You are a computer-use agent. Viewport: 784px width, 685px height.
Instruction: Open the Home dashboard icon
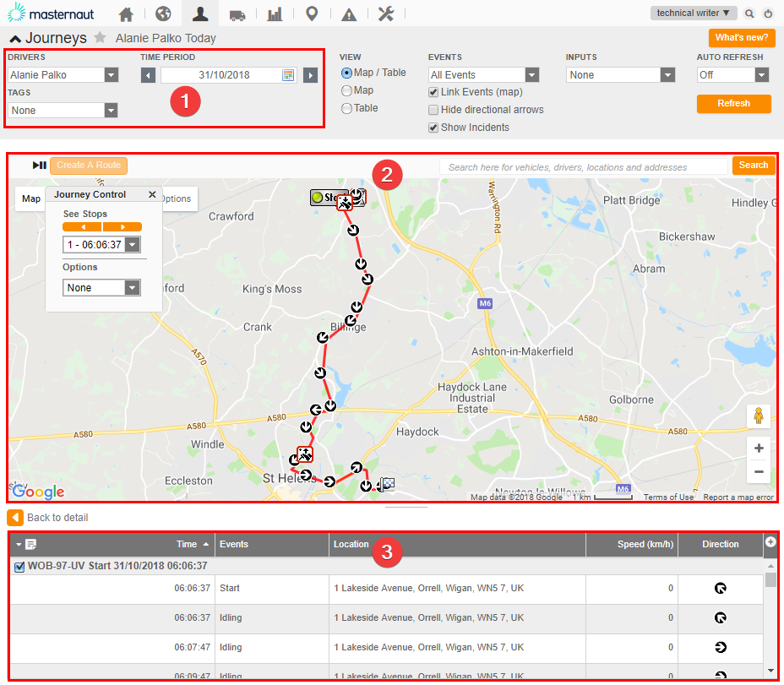126,14
